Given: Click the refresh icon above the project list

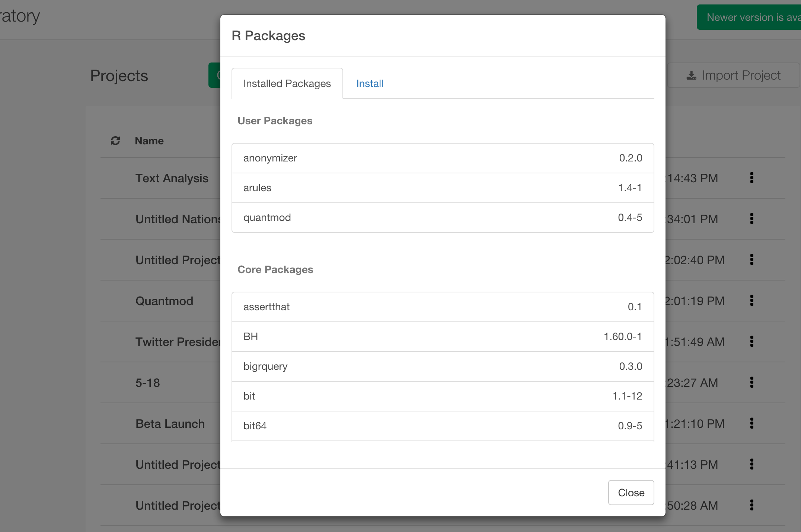Looking at the screenshot, I should click(114, 141).
